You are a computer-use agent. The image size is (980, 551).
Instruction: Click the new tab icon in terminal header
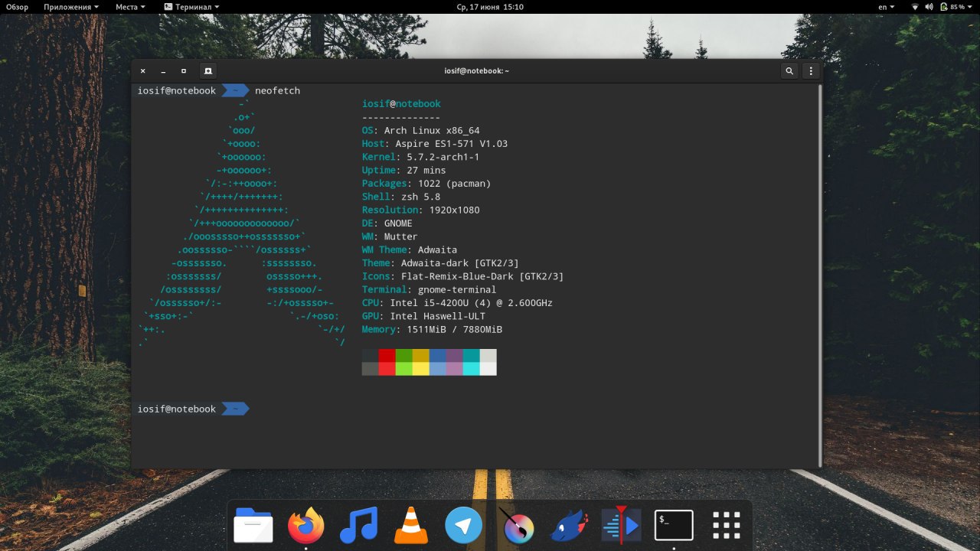coord(207,71)
